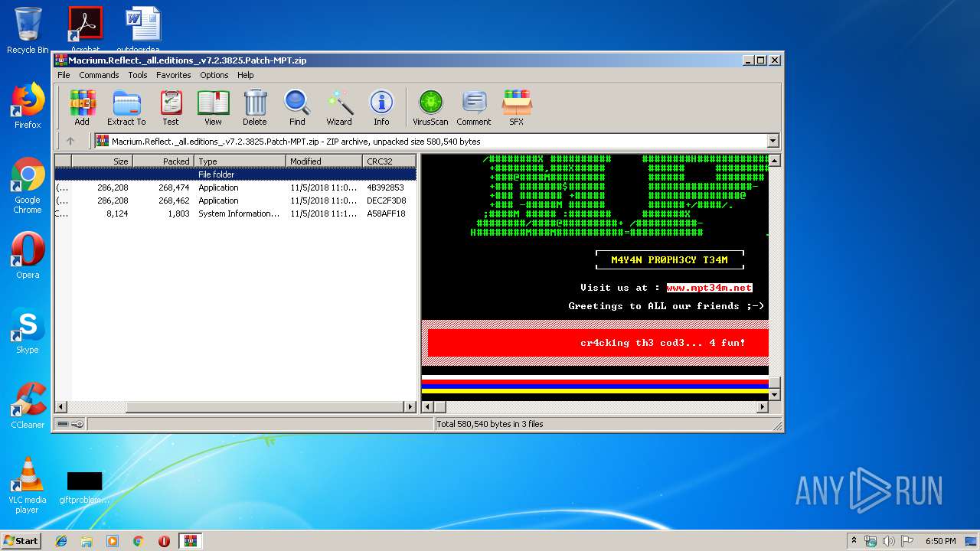
Task: Select the row with CRC32 4B392853
Action: [x=235, y=187]
